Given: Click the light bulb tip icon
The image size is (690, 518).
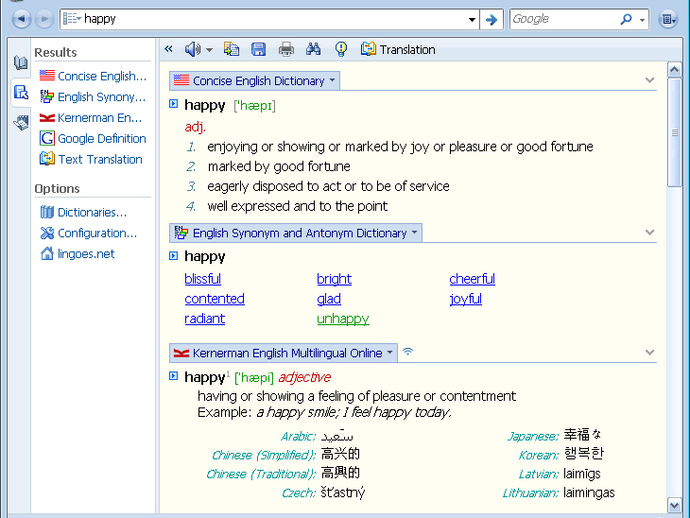Looking at the screenshot, I should 341,49.
